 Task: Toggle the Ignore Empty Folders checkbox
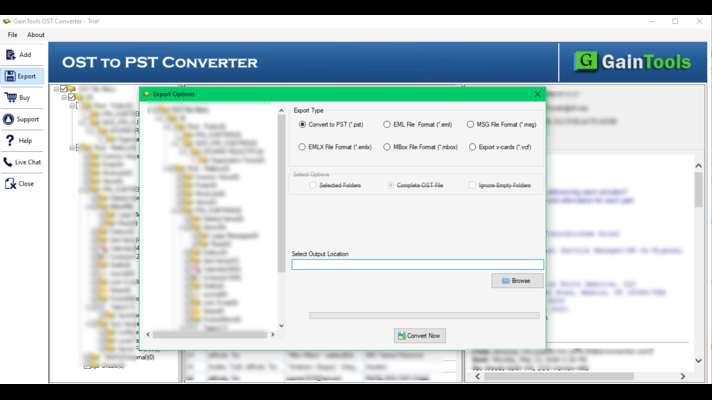pos(473,185)
